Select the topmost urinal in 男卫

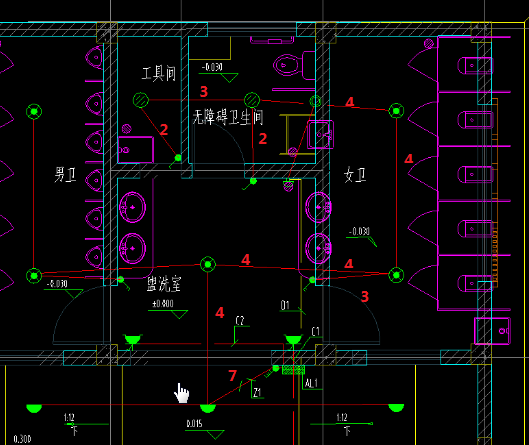click(x=94, y=57)
